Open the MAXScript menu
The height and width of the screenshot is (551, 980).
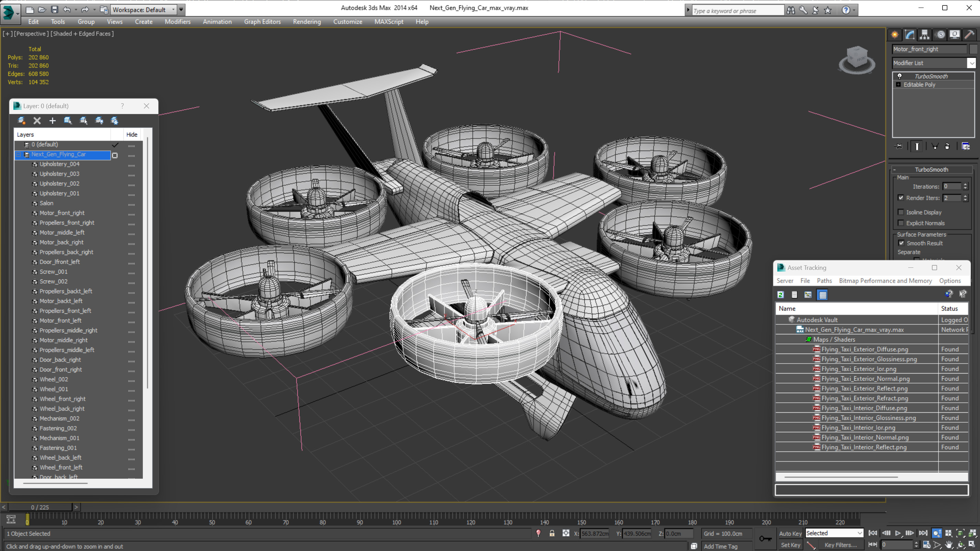(x=388, y=22)
